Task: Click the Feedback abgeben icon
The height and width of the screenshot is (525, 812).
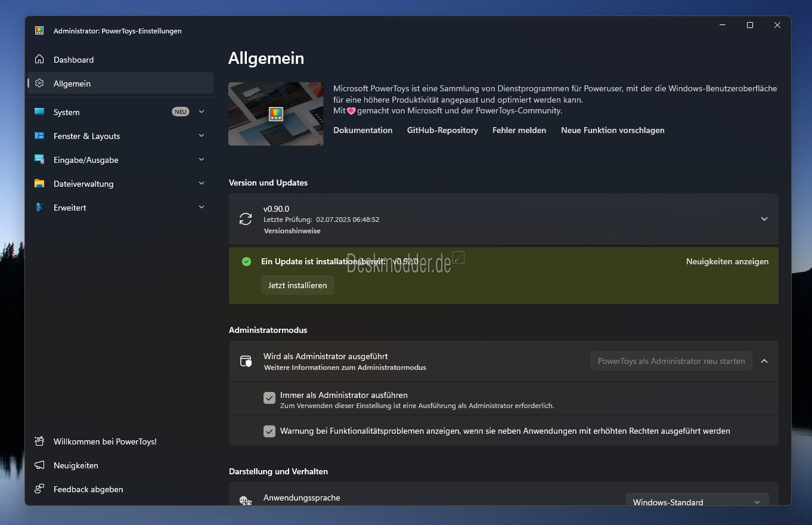Action: [39, 489]
